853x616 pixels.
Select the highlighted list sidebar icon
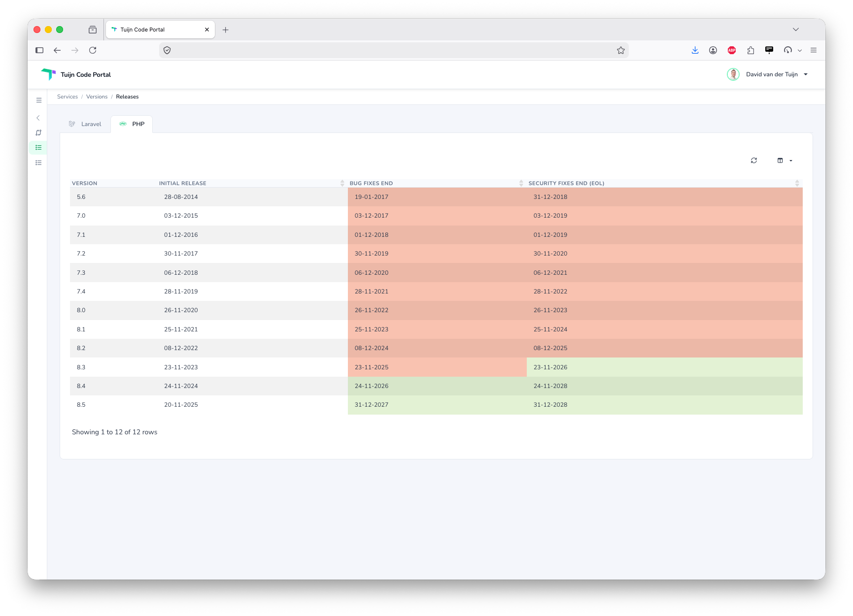(x=38, y=148)
